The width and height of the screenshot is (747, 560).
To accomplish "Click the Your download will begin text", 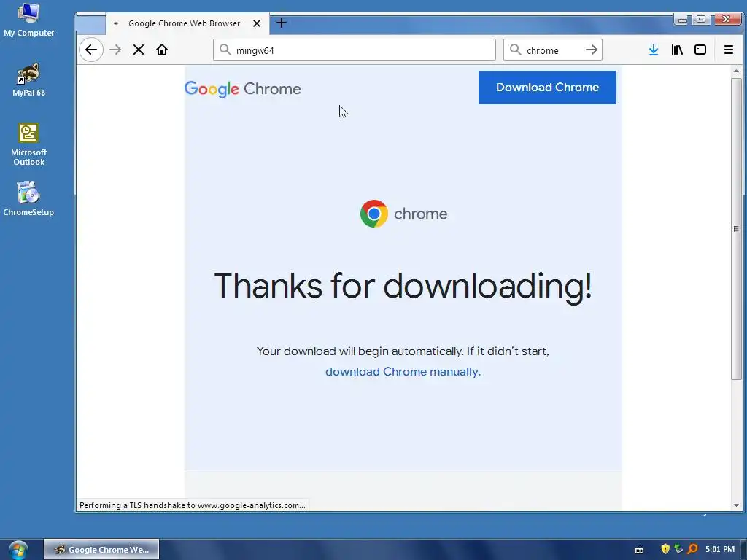I will click(403, 351).
